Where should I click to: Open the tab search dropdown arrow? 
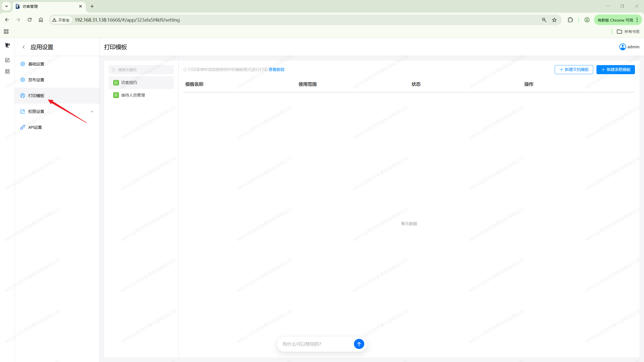7,6
